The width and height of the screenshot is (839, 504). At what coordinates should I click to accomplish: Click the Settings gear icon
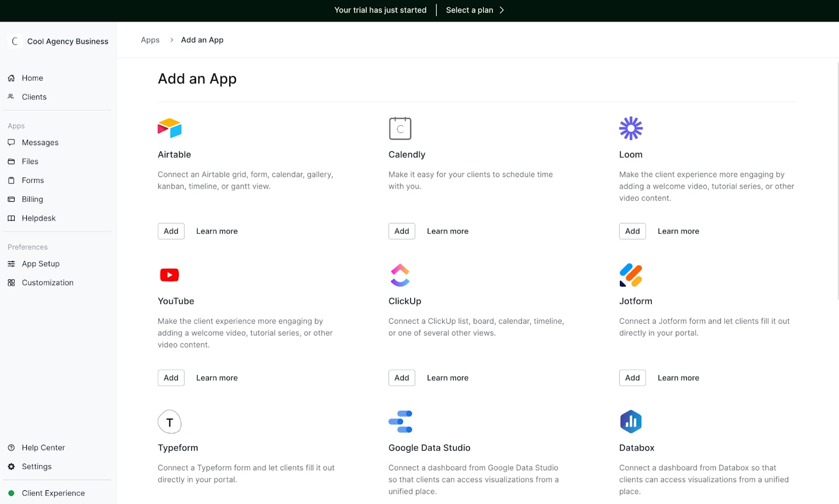coord(11,466)
